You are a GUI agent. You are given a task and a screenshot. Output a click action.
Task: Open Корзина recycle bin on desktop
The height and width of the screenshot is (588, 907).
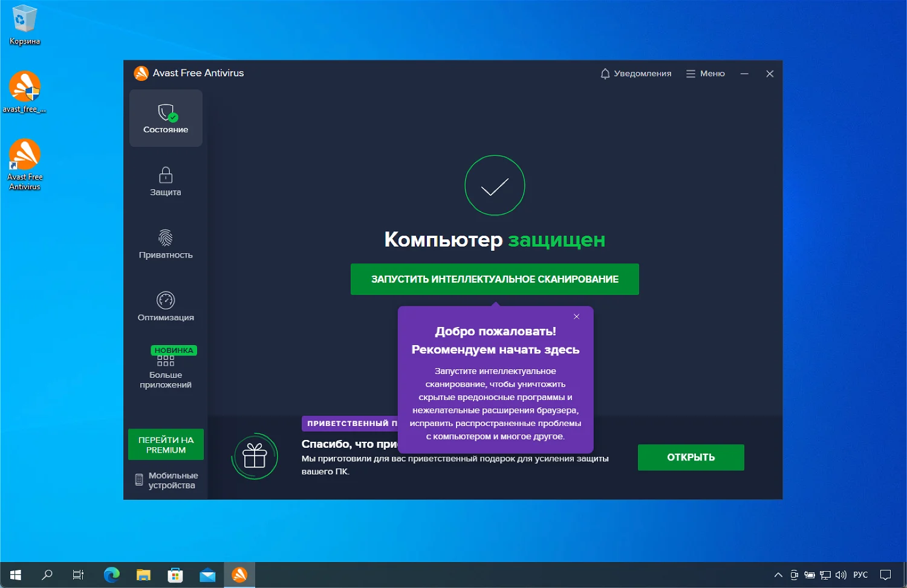(x=25, y=24)
